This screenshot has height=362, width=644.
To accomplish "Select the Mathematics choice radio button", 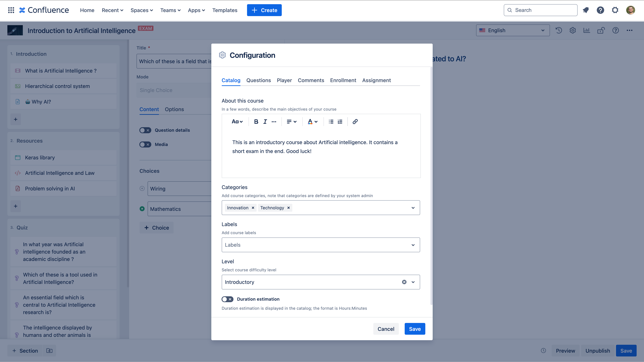I will coord(142,209).
